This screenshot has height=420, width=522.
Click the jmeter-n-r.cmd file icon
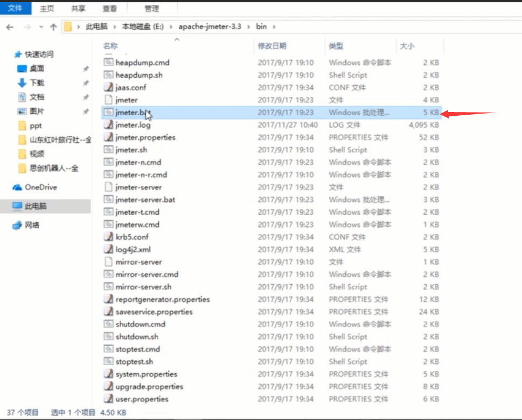tap(108, 174)
